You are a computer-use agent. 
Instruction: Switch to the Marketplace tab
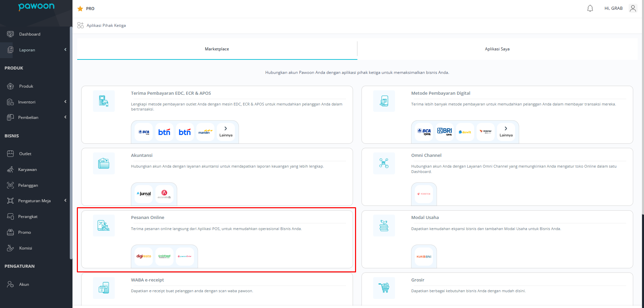tap(217, 49)
